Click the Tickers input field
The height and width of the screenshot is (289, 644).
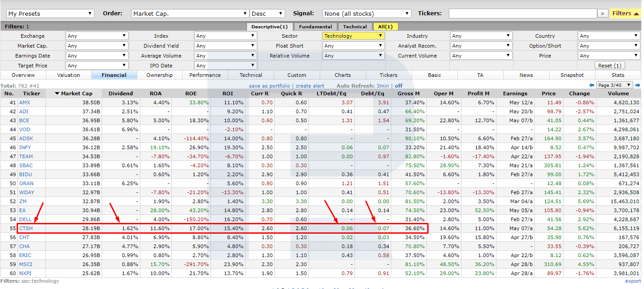pos(523,13)
